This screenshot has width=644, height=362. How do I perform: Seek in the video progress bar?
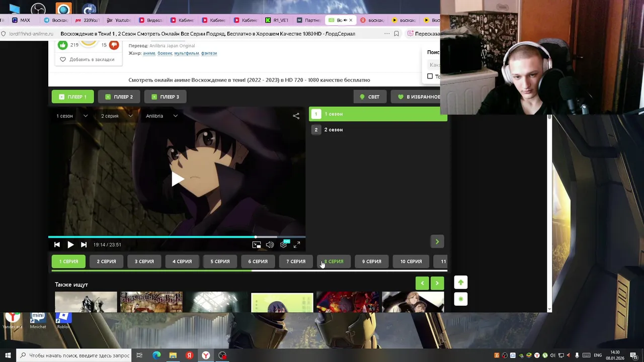177,237
